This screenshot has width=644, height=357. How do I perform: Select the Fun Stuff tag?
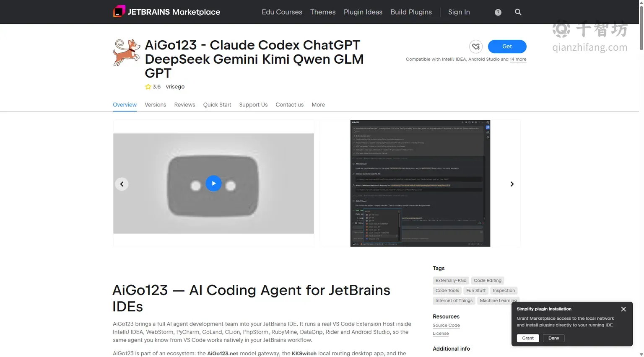(x=476, y=291)
